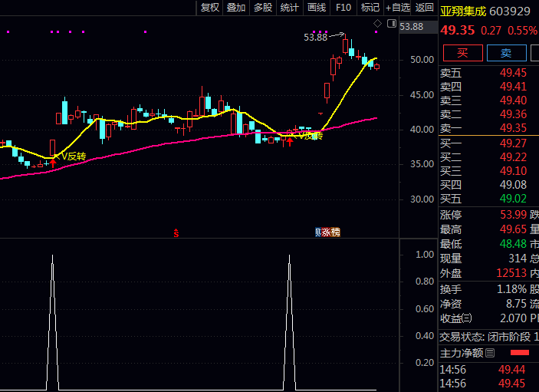Click the red 买 buy button
This screenshot has height=392, width=539.
coord(462,53)
